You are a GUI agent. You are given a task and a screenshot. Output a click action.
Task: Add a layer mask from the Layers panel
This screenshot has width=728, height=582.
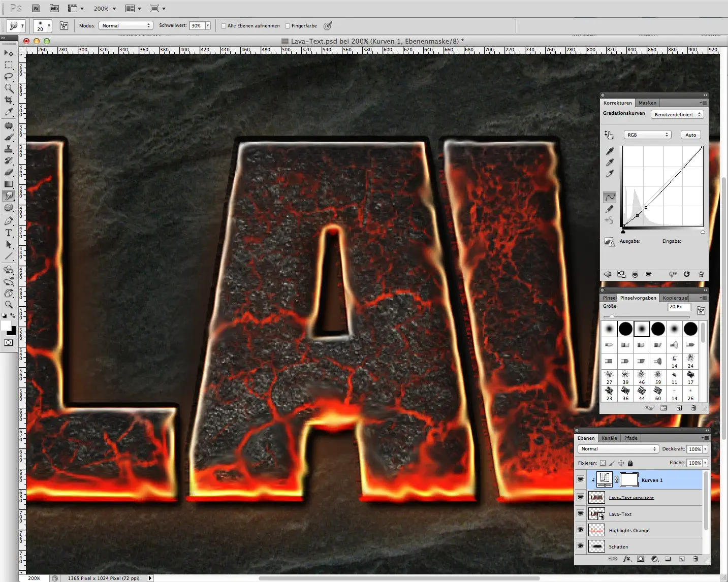[642, 559]
